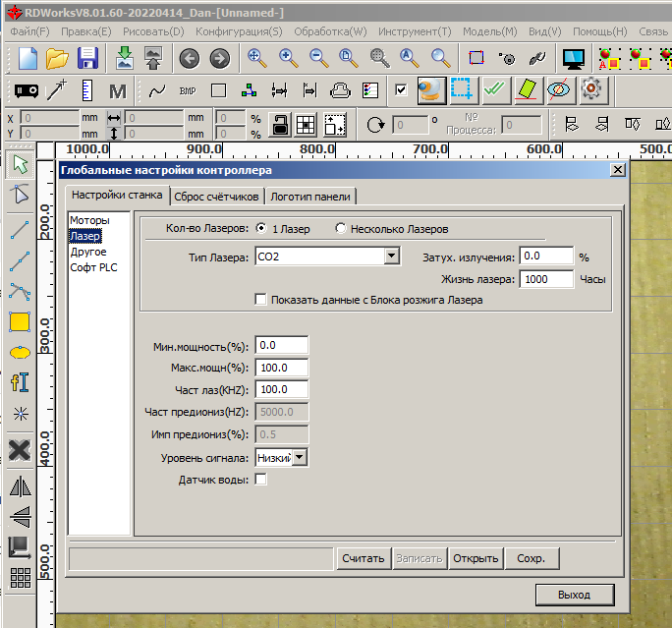
Task: Click the 'Выход' button
Action: [574, 595]
